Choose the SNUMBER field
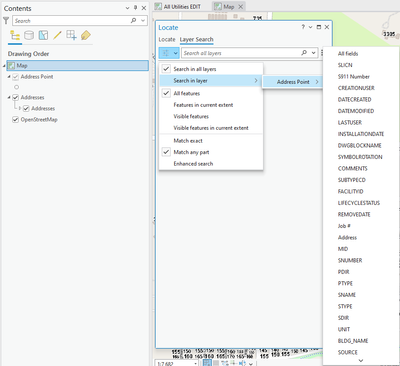 [x=350, y=260]
